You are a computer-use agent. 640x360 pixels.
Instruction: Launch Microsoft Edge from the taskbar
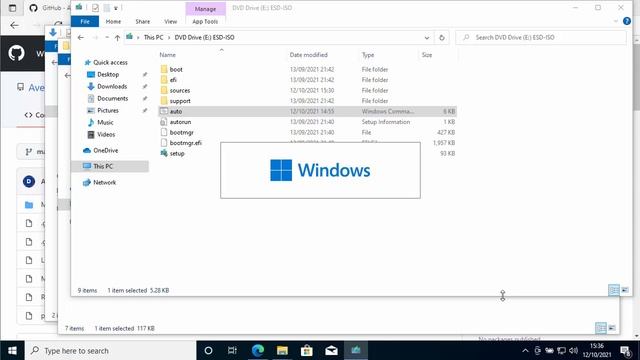pos(258,351)
